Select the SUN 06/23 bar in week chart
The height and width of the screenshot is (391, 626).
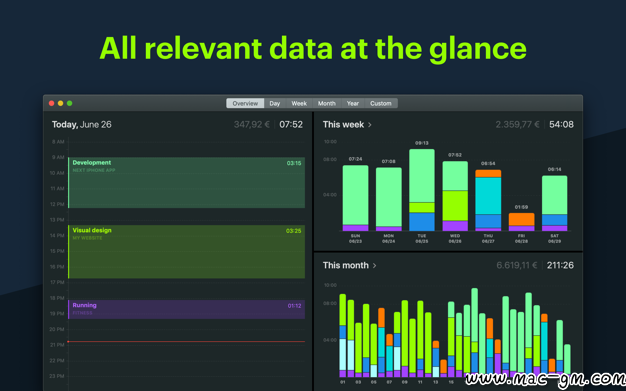pyautogui.click(x=355, y=198)
